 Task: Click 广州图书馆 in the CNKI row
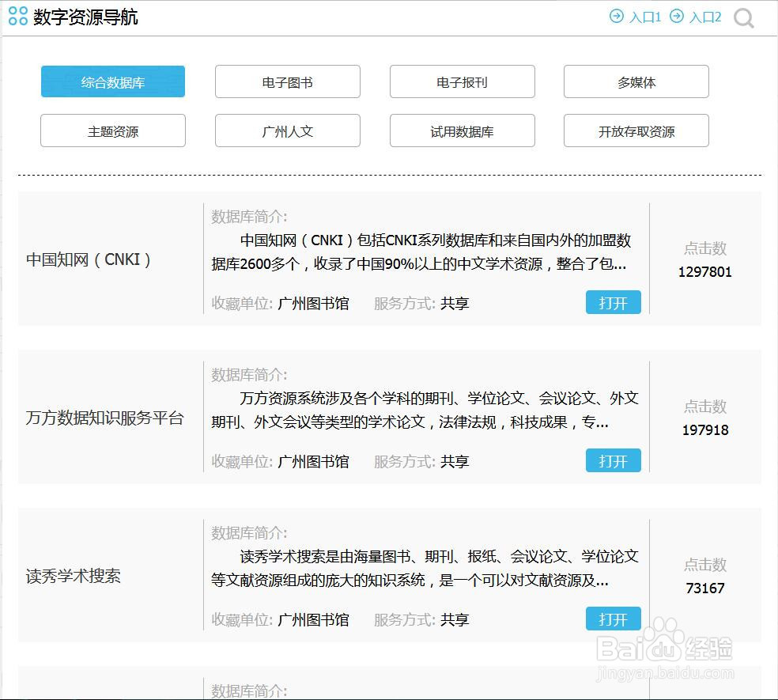point(313,304)
